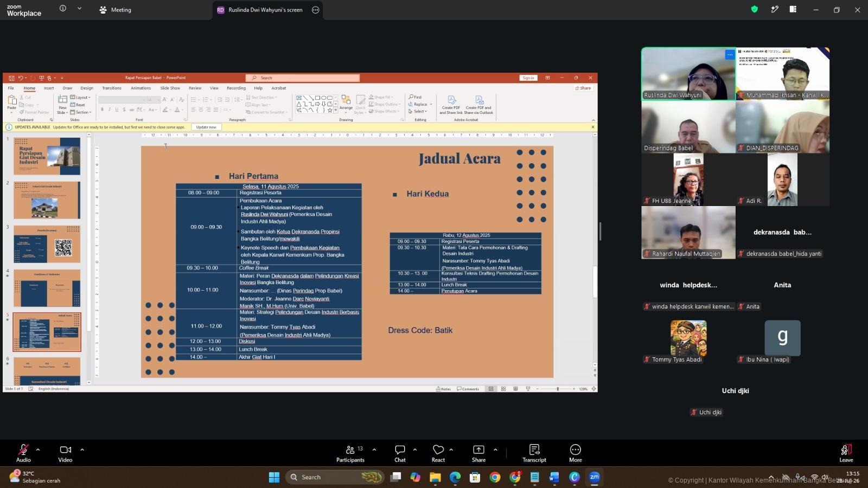Leave the Zoom meeting
The height and width of the screenshot is (488, 868).
[x=846, y=453]
